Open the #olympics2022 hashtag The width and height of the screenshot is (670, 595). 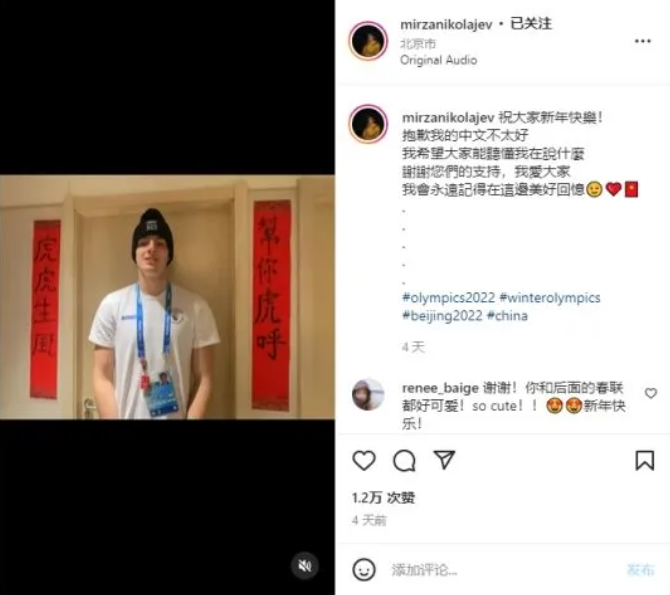(x=448, y=297)
